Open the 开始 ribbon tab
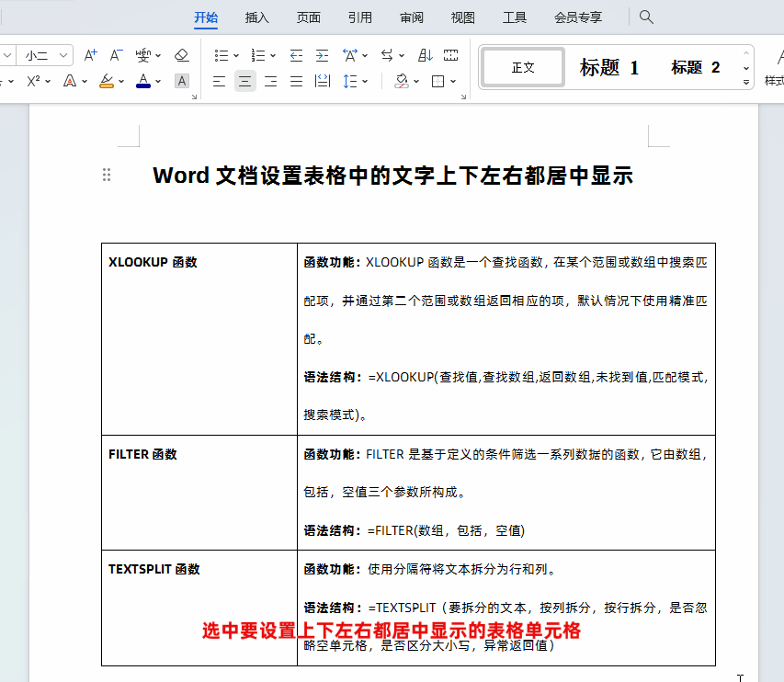Screen dimensions: 784x682 point(206,17)
